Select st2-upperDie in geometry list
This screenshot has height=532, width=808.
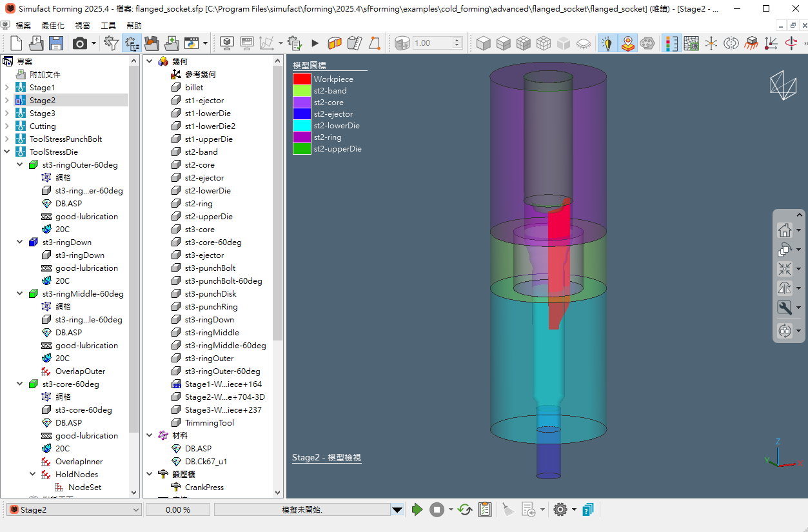[x=208, y=217]
